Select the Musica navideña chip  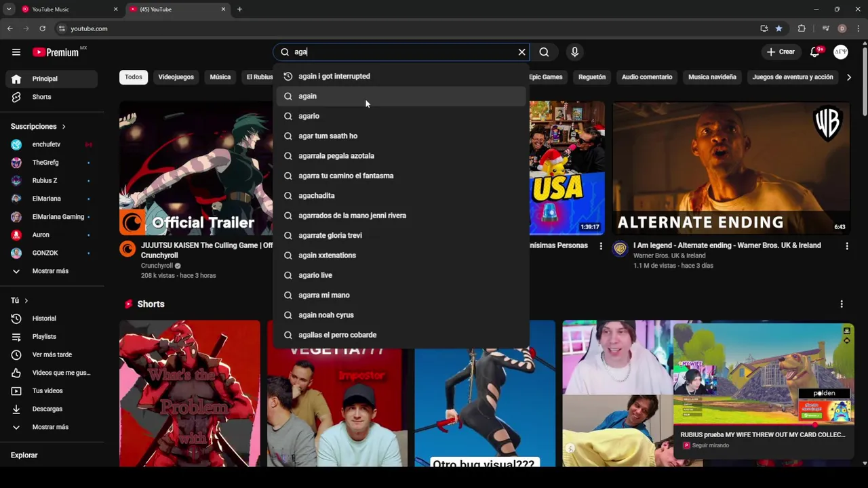pos(712,77)
